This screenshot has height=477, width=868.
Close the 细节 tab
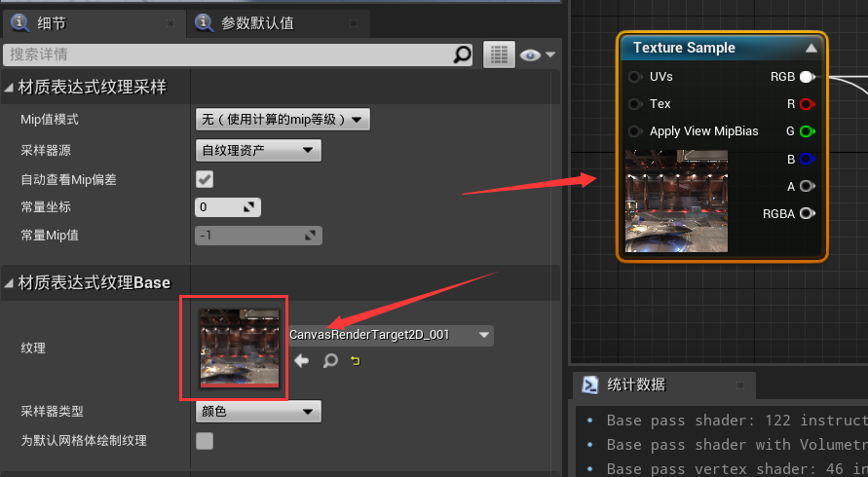(x=170, y=23)
